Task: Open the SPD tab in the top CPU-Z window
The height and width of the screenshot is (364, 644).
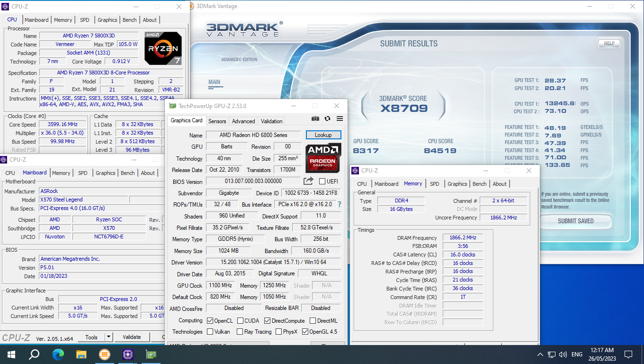Action: pos(84,20)
